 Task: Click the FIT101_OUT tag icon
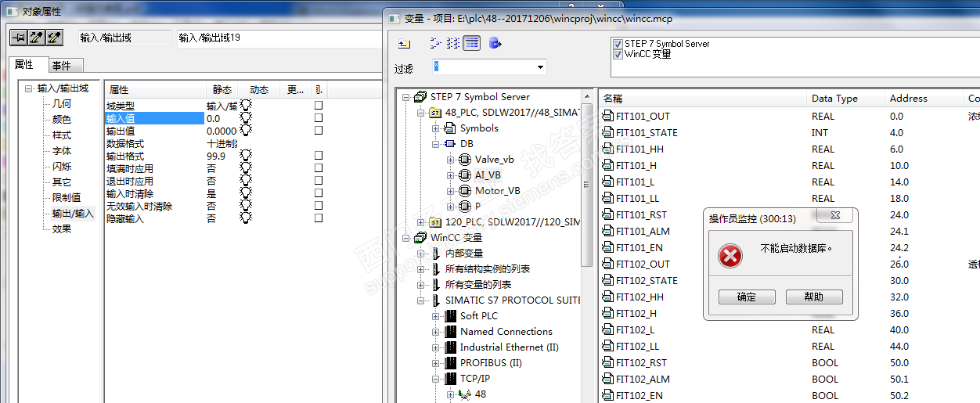(x=607, y=117)
